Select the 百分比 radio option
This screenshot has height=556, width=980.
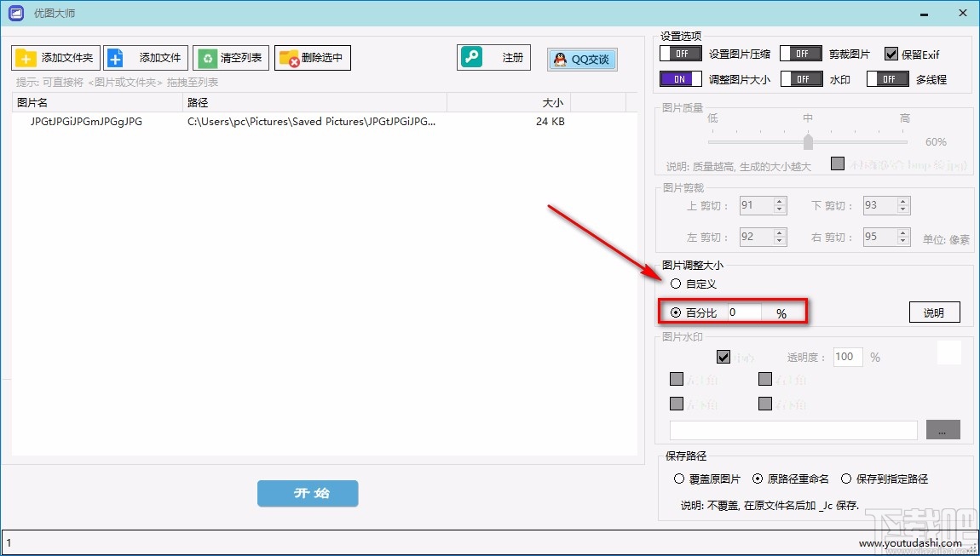676,312
